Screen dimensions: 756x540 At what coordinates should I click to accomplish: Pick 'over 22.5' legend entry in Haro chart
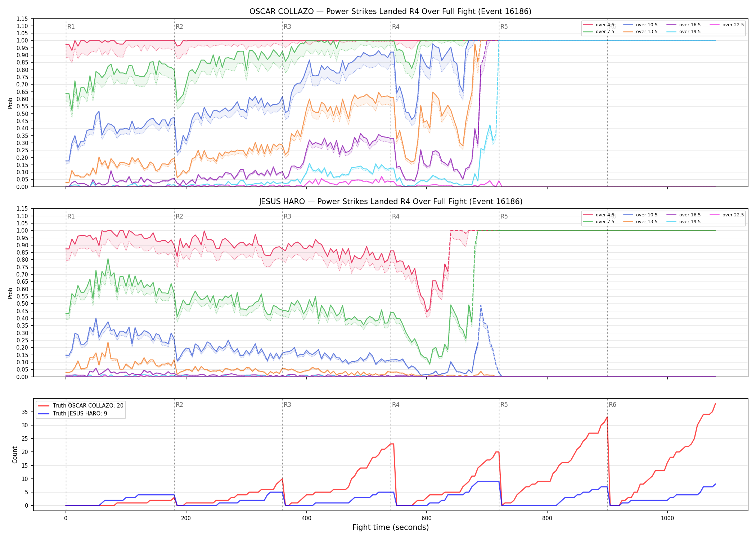[x=727, y=215]
